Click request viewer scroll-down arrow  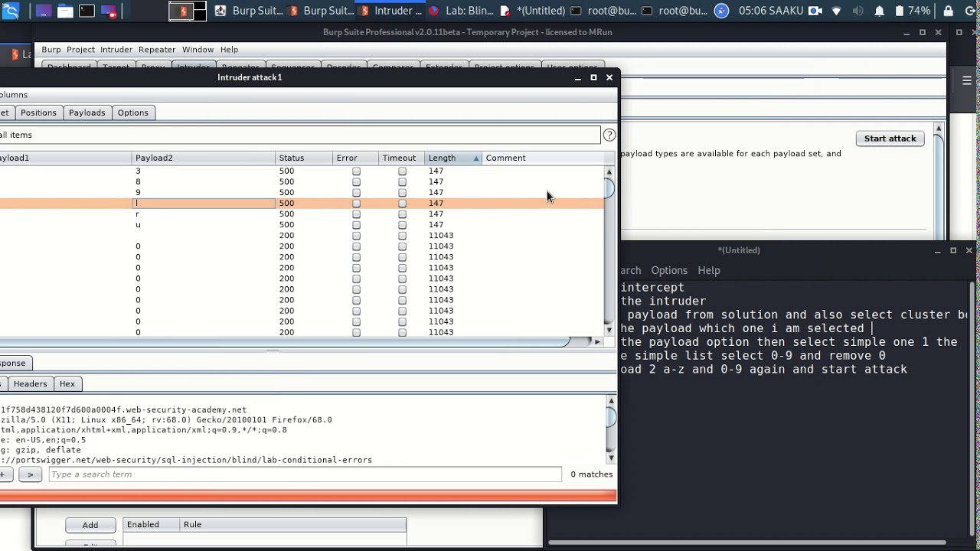click(611, 458)
